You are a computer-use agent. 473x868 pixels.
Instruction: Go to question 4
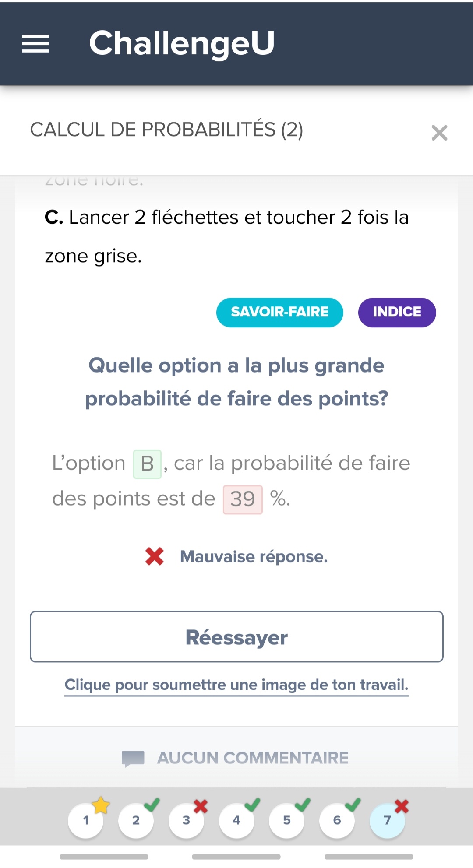236,820
